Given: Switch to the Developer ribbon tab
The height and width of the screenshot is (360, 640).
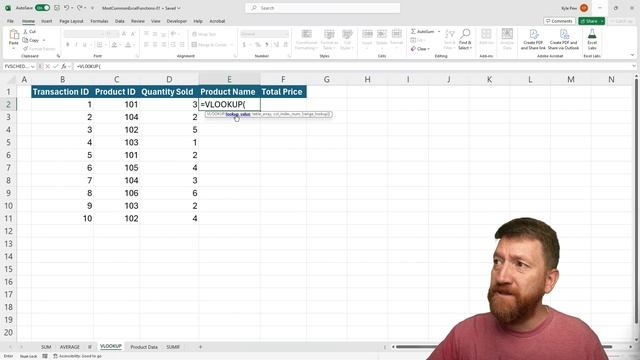Looking at the screenshot, I should (177, 21).
